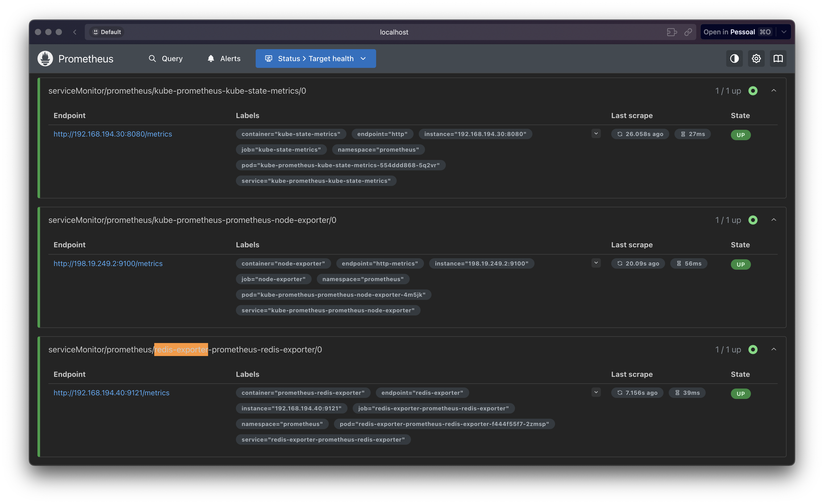Viewport: 824px width, 504px height.
Task: Expand labels for 192.168.194.40:9121 target
Action: [596, 392]
